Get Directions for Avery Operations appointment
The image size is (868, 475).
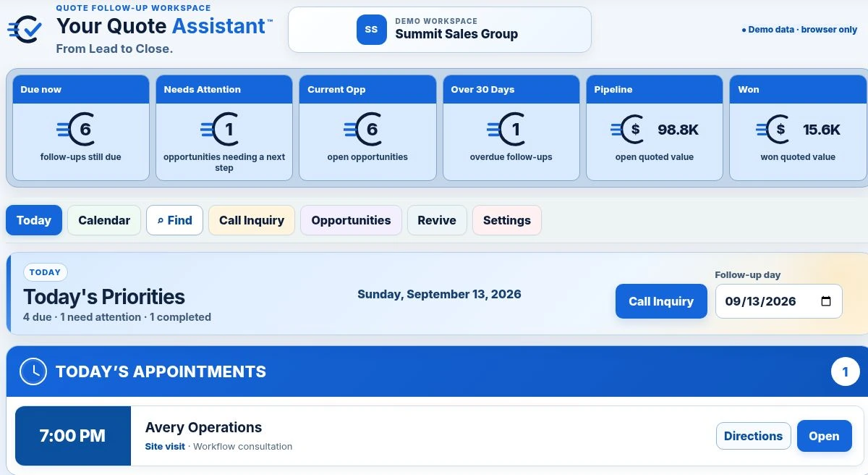coord(753,436)
